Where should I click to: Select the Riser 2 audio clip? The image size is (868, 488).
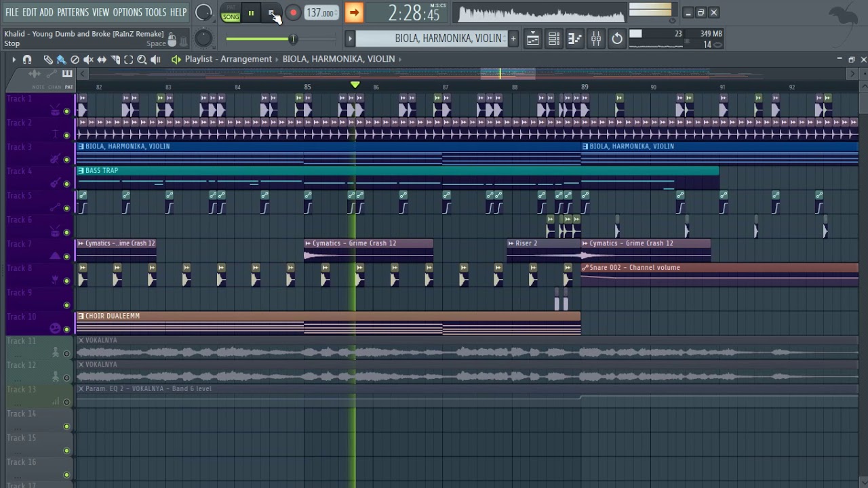point(543,250)
